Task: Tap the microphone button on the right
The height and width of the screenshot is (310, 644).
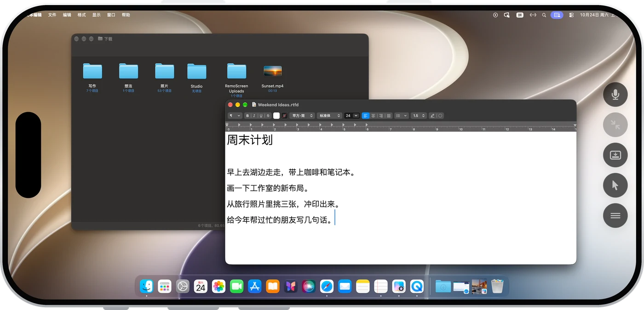Action: (615, 95)
